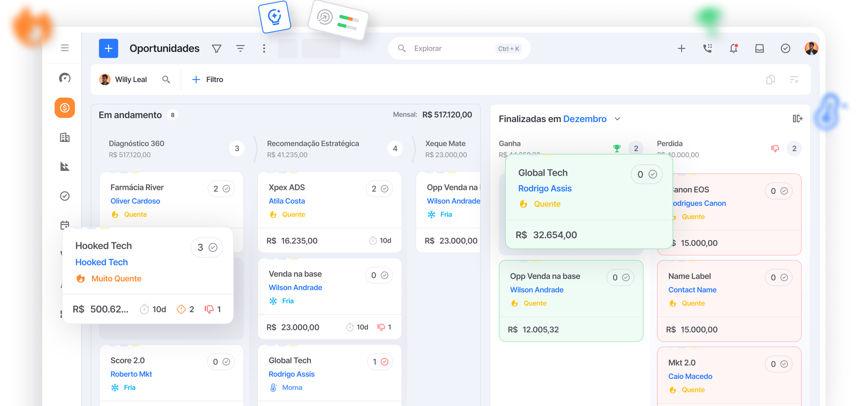
Task: Open the Oportunidades money icon in sidebar
Action: coord(64,108)
